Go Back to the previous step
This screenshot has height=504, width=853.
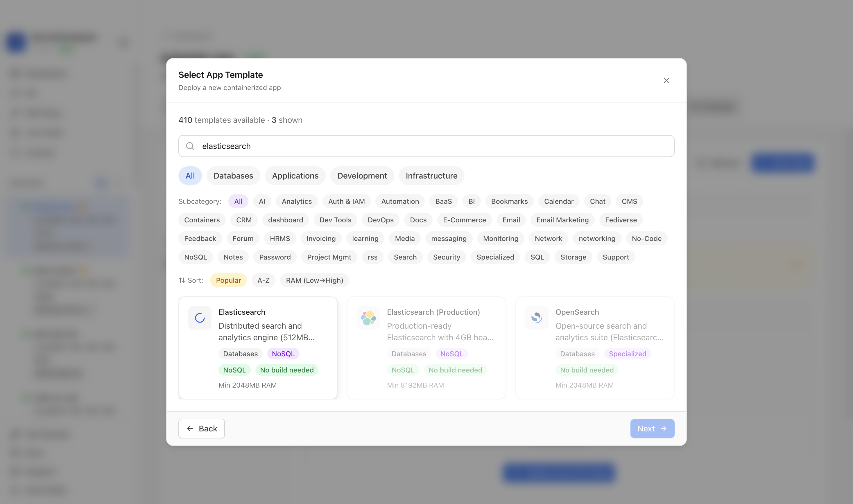[x=202, y=429]
